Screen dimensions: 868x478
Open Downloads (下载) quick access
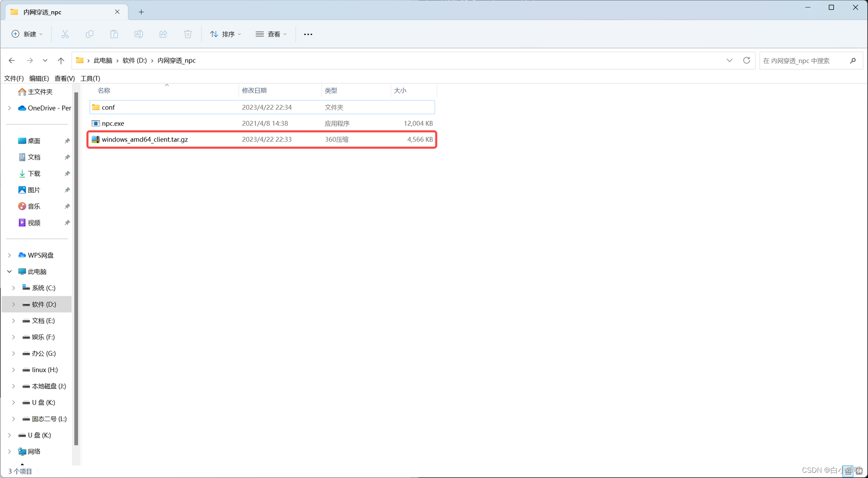click(30, 174)
